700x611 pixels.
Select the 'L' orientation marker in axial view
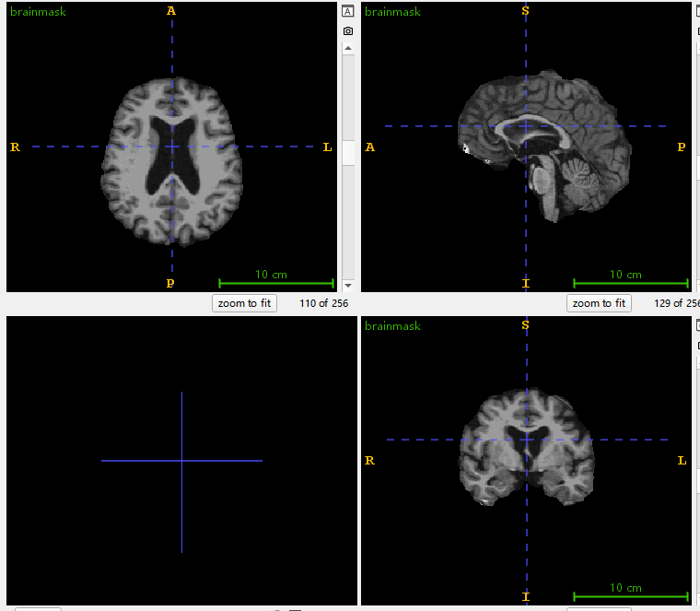click(327, 147)
